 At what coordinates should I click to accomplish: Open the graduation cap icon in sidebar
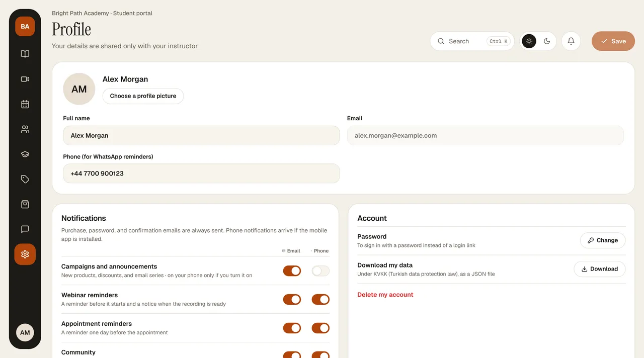point(25,154)
